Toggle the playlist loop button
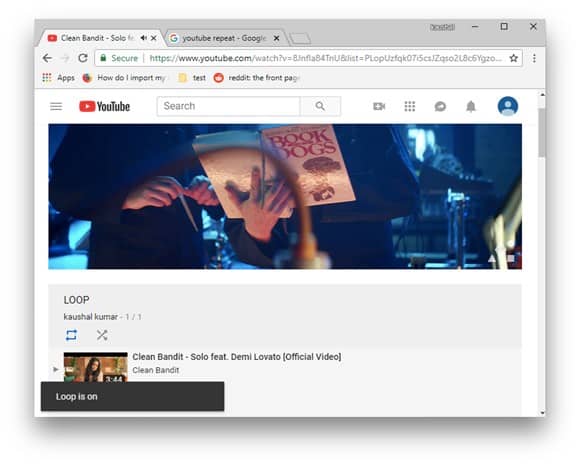 click(71, 335)
